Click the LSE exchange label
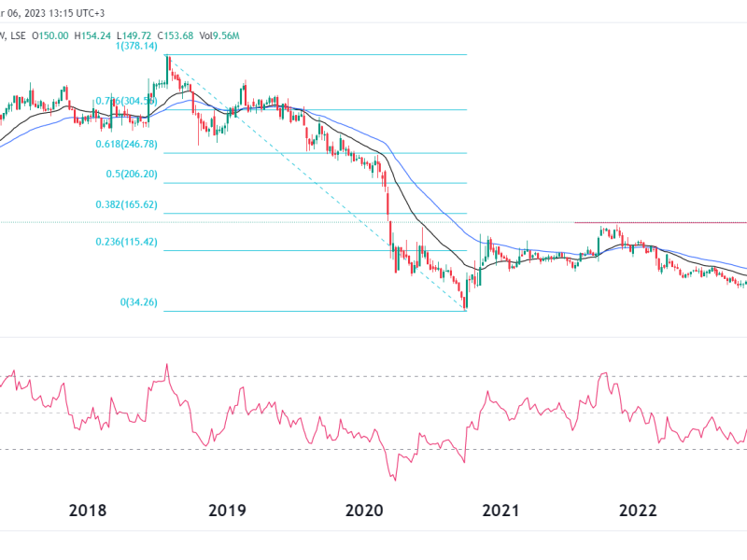Image resolution: width=747 pixels, height=560 pixels. point(21,35)
